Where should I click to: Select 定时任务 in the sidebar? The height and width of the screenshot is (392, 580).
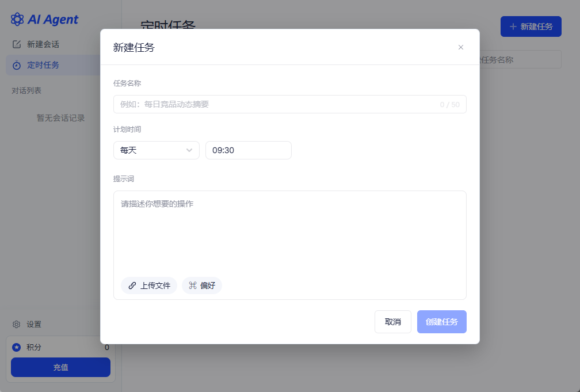53,65
